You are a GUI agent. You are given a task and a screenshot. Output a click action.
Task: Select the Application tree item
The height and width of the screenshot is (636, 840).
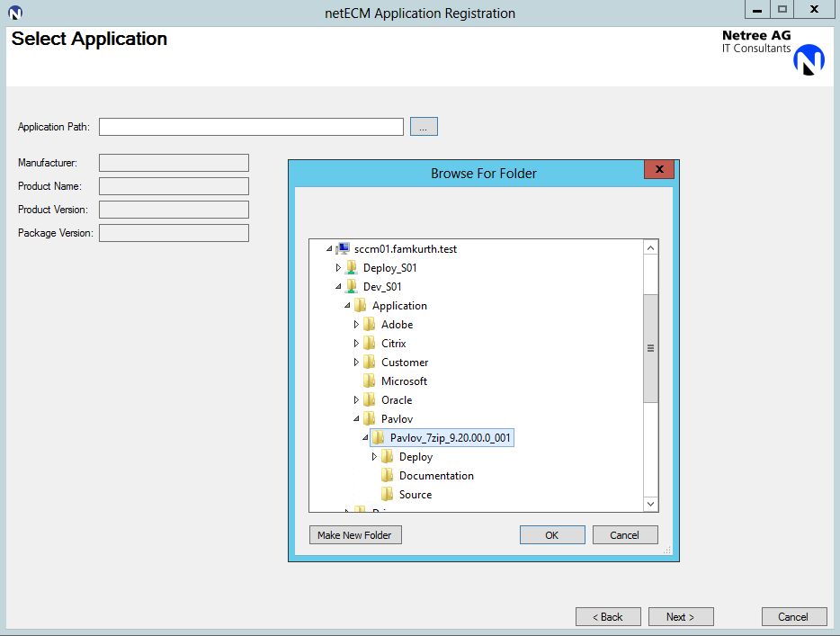click(399, 306)
